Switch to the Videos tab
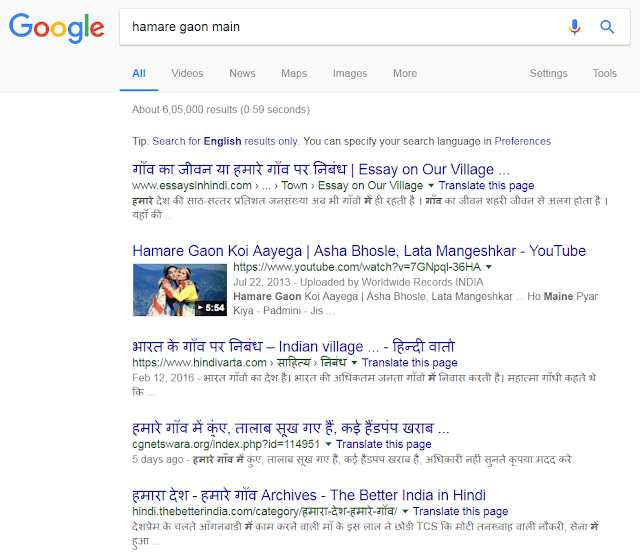 click(x=187, y=73)
